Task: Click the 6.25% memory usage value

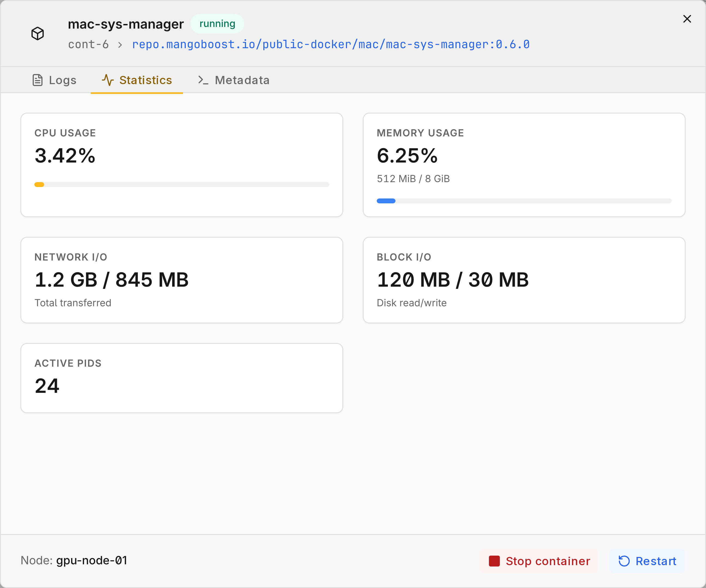Action: coord(407,155)
